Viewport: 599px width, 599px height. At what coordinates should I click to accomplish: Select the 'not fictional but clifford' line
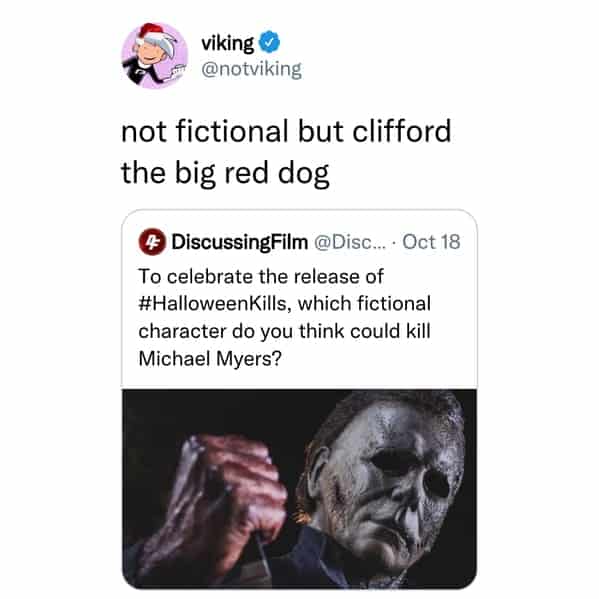(286, 131)
